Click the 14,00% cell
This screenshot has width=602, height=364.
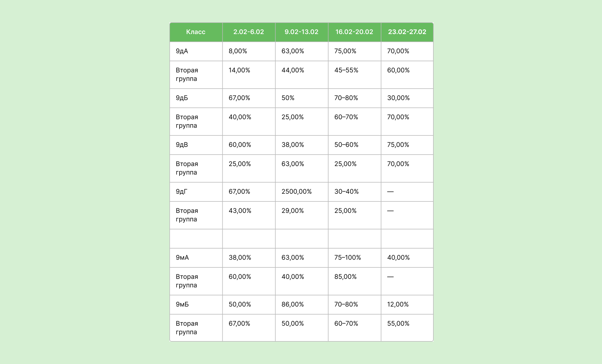(249, 75)
